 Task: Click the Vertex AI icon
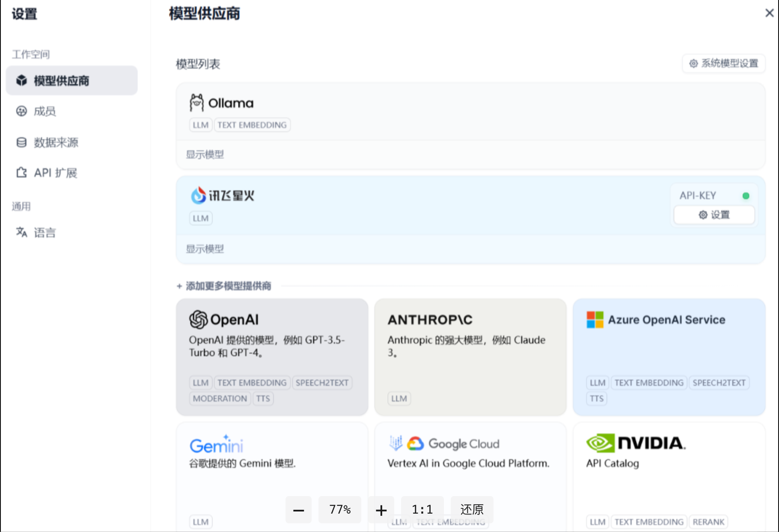tap(396, 443)
